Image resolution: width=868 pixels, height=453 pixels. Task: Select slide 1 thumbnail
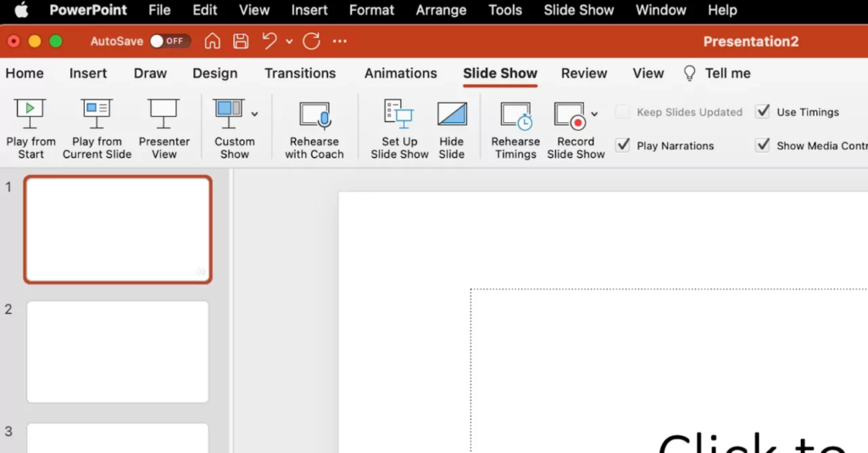pyautogui.click(x=118, y=229)
